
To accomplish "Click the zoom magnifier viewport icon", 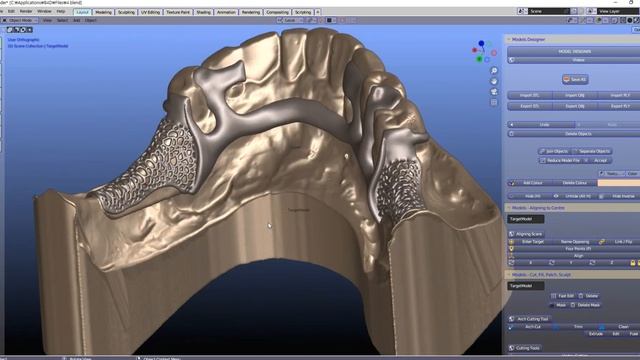I will click(x=494, y=71).
